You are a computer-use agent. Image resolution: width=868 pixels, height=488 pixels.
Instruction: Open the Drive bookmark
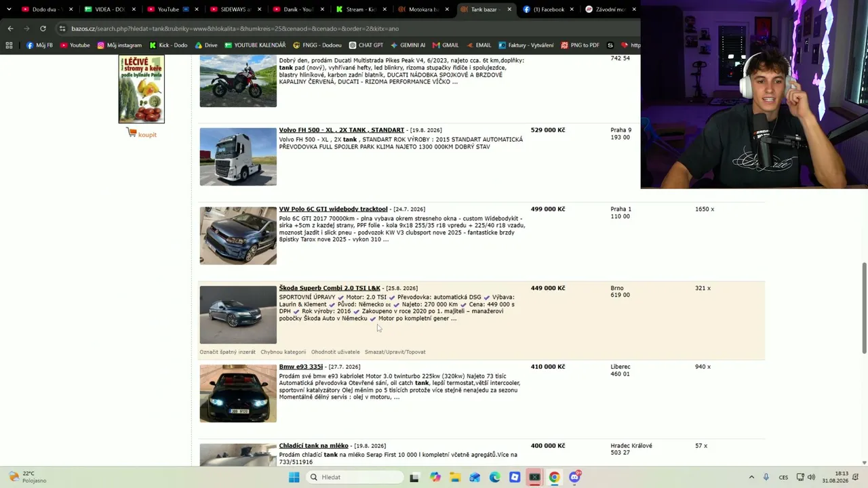pos(206,45)
